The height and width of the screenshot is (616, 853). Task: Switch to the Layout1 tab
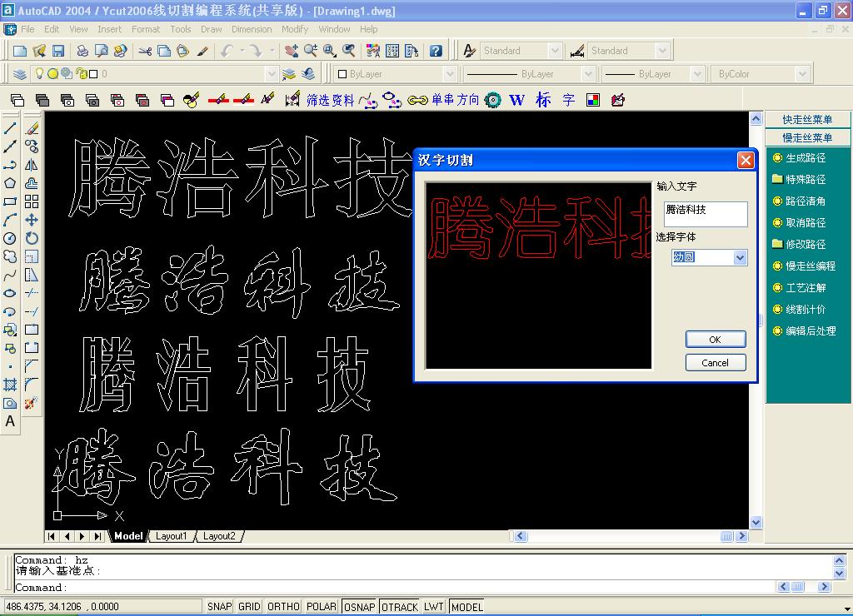pos(171,536)
